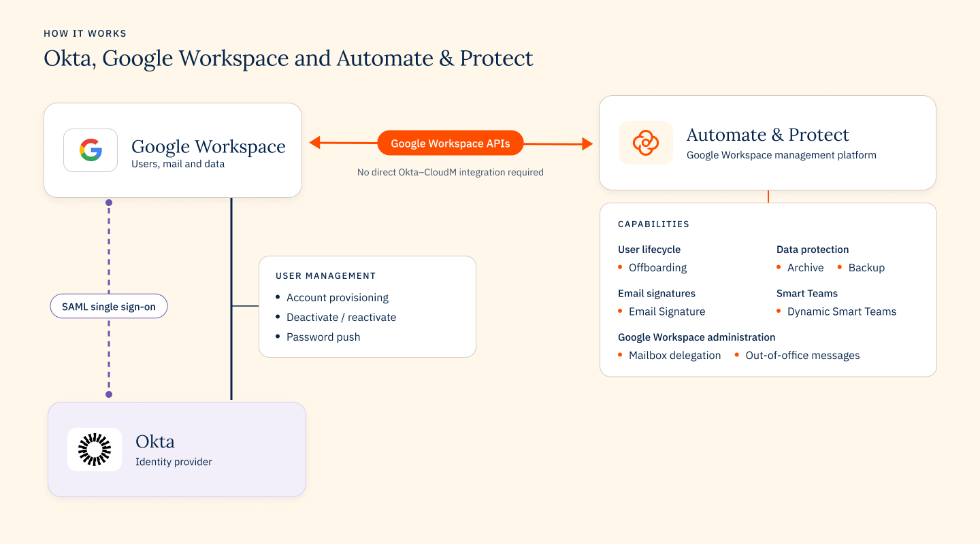Click the 'Smart Teams' subheading
The height and width of the screenshot is (544, 980).
click(x=807, y=294)
